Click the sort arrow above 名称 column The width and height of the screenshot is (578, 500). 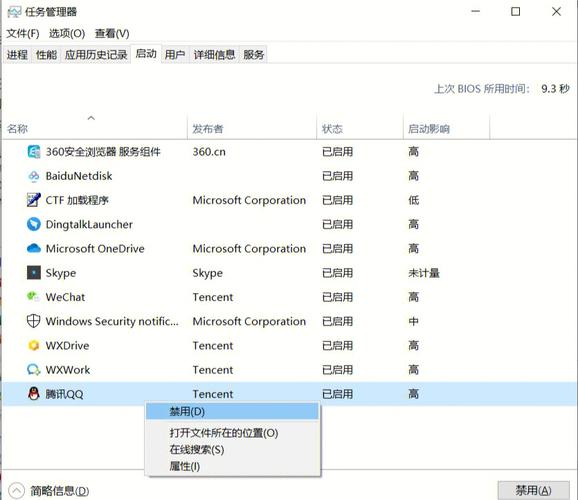pos(91,118)
